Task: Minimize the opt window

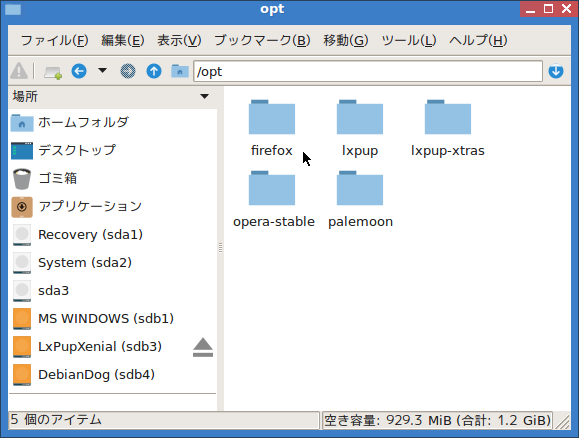Action: tap(530, 9)
